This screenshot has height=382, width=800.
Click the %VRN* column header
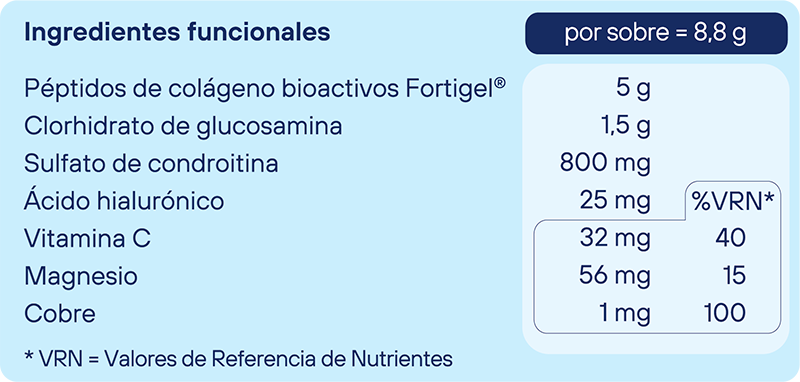point(733,201)
